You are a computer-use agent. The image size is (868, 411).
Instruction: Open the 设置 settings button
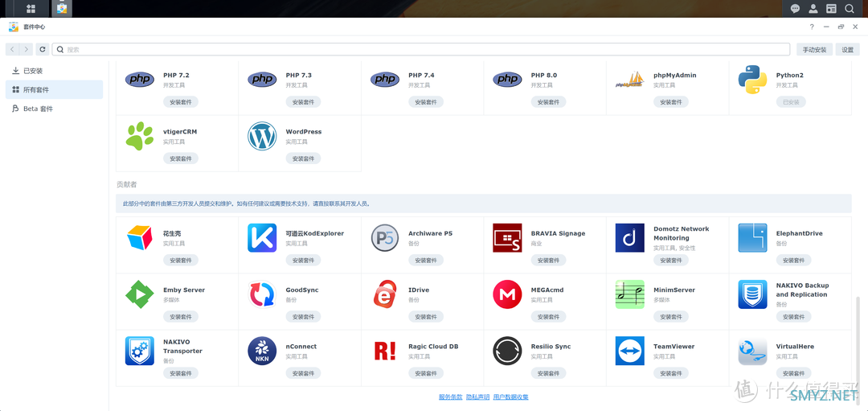coord(848,49)
